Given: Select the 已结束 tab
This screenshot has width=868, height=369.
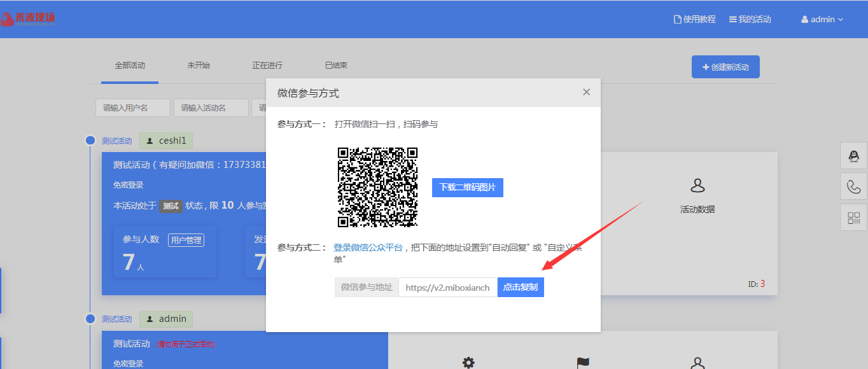Looking at the screenshot, I should click(336, 66).
